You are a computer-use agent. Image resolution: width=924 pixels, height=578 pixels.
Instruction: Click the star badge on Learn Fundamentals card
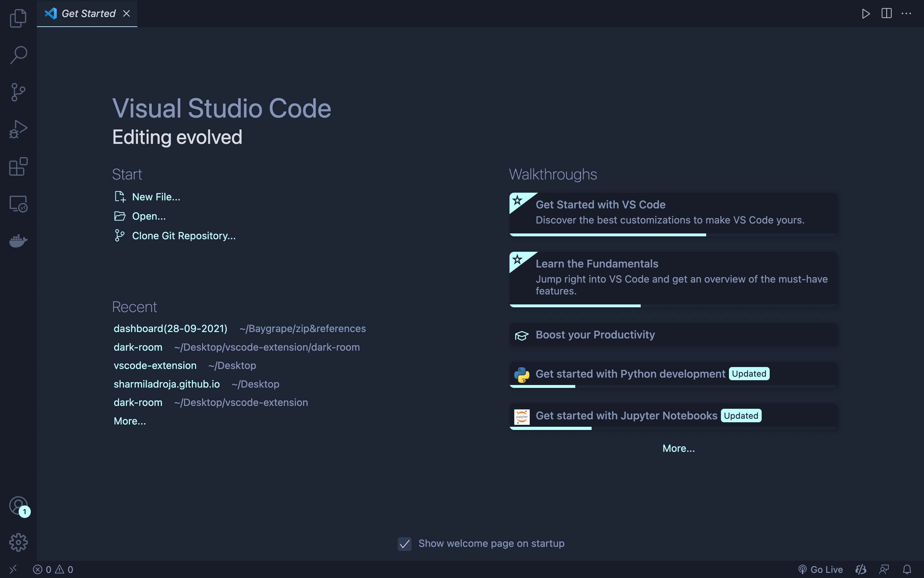518,259
